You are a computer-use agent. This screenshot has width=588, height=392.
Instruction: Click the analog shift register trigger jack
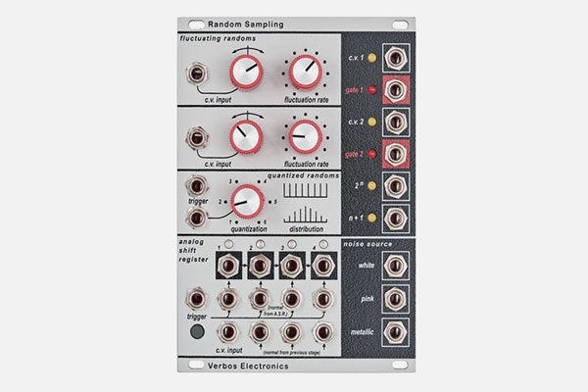pyautogui.click(x=197, y=299)
